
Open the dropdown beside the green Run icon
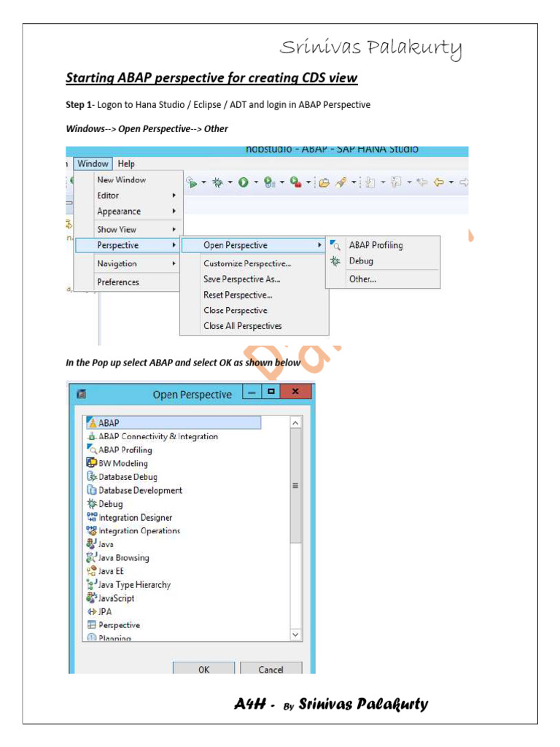[x=256, y=182]
